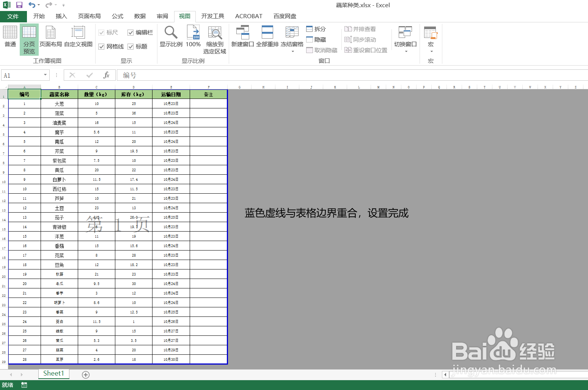
Task: Open the File (文件) tab
Action: pyautogui.click(x=13, y=16)
